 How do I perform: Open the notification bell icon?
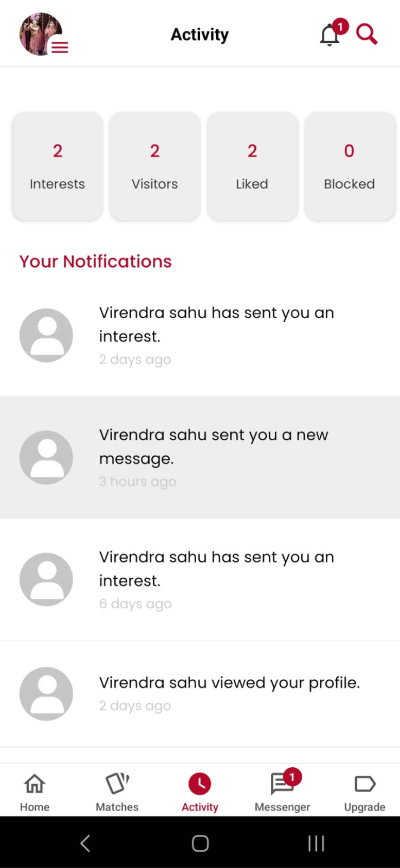click(330, 35)
